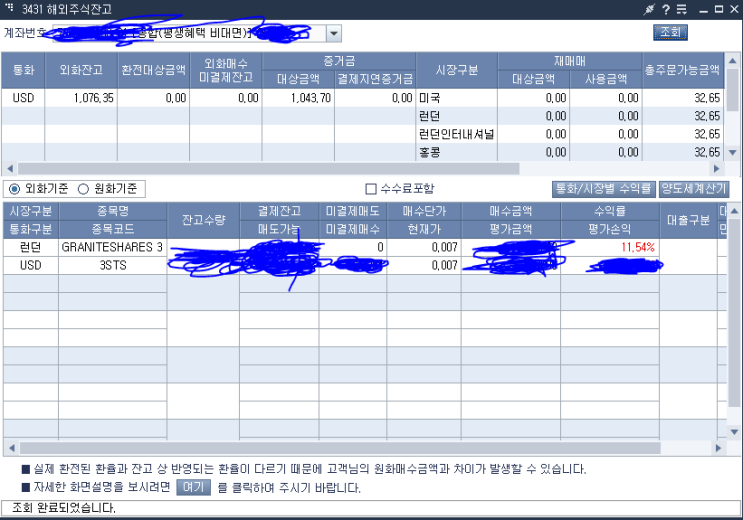The height and width of the screenshot is (520, 743).
Task: Click the pin icon in title bar
Action: [649, 9]
